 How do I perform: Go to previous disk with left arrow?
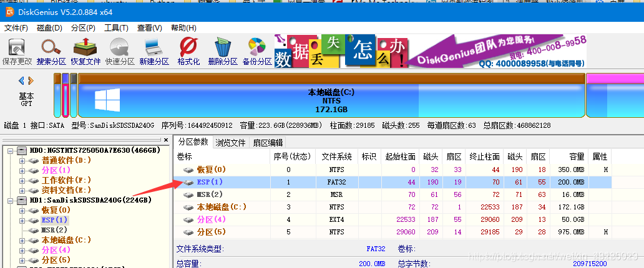[21, 81]
